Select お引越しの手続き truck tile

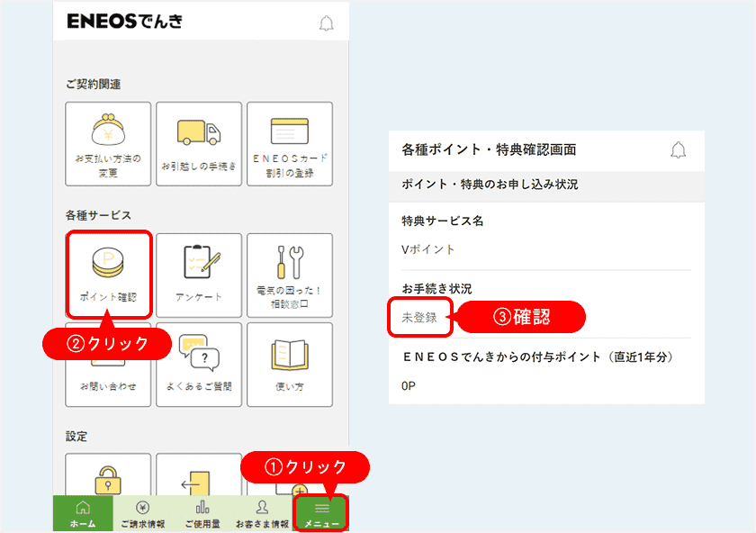click(199, 144)
